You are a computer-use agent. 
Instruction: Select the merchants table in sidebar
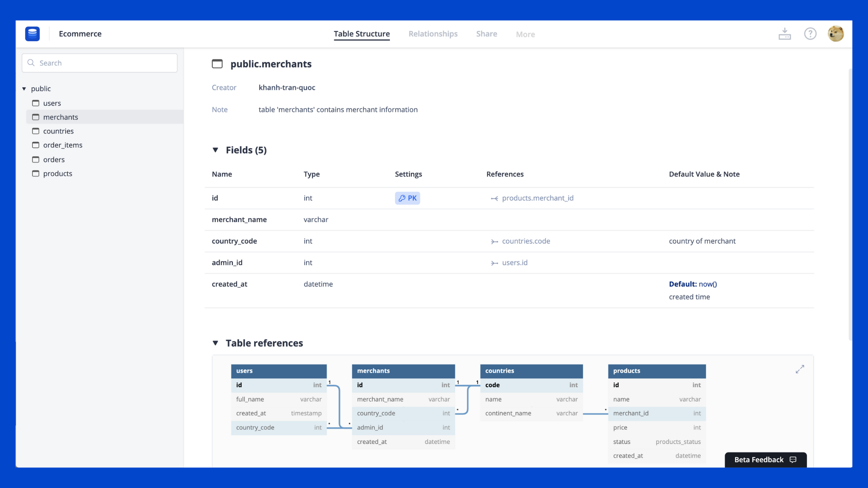pos(61,117)
